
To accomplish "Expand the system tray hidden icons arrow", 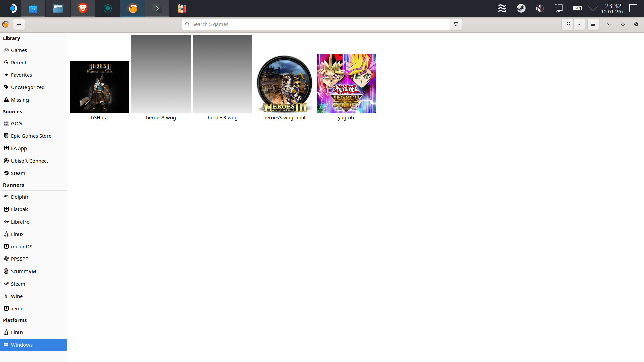I will point(593,8).
